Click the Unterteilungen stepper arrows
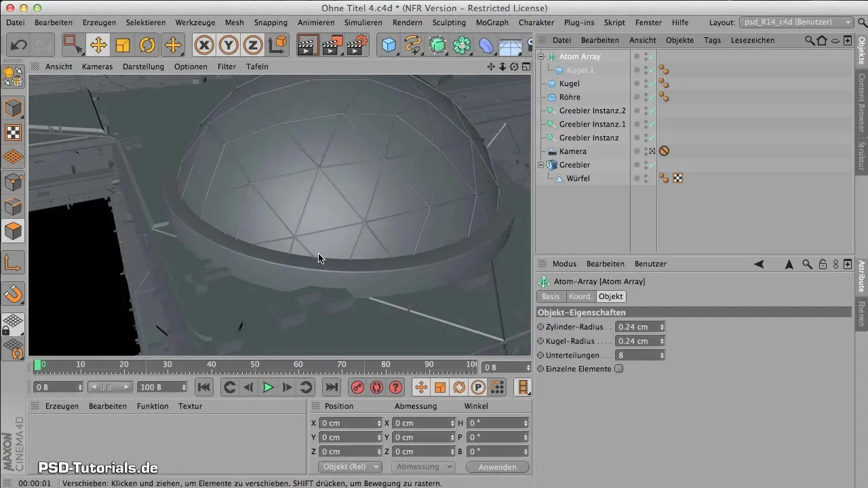868x488 pixels. [x=662, y=355]
